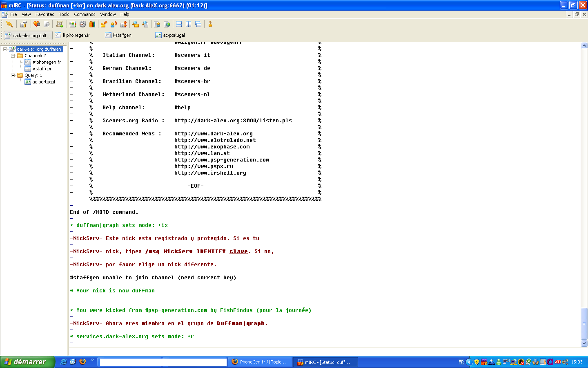This screenshot has width=588, height=368.
Task: Click the mIRC control menu icon beside File
Action: [x=4, y=14]
